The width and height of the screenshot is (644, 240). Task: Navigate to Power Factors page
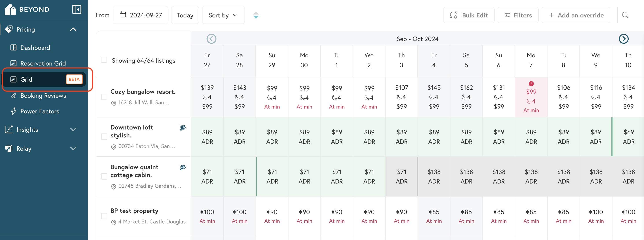(x=39, y=111)
